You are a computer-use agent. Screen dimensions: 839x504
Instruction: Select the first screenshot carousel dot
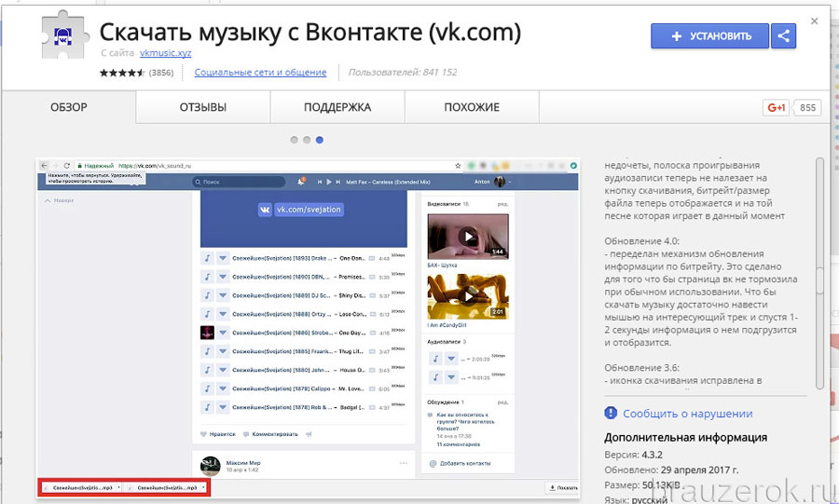click(x=294, y=140)
